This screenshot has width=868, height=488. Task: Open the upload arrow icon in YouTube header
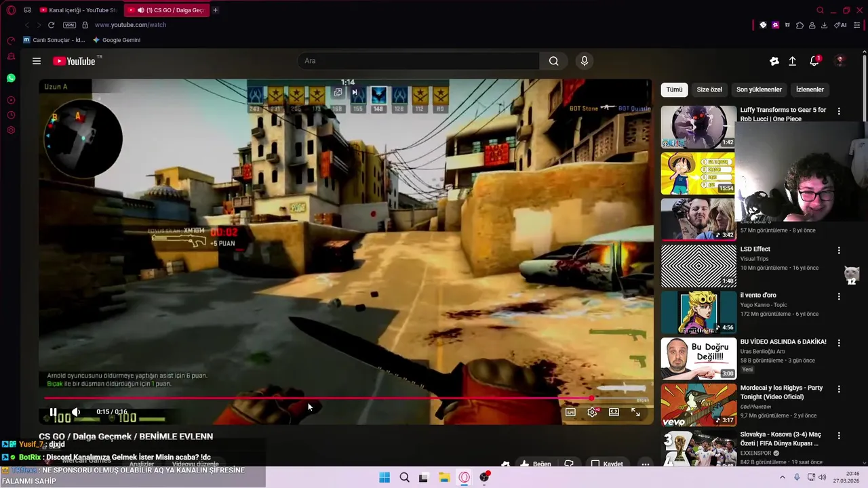click(792, 61)
